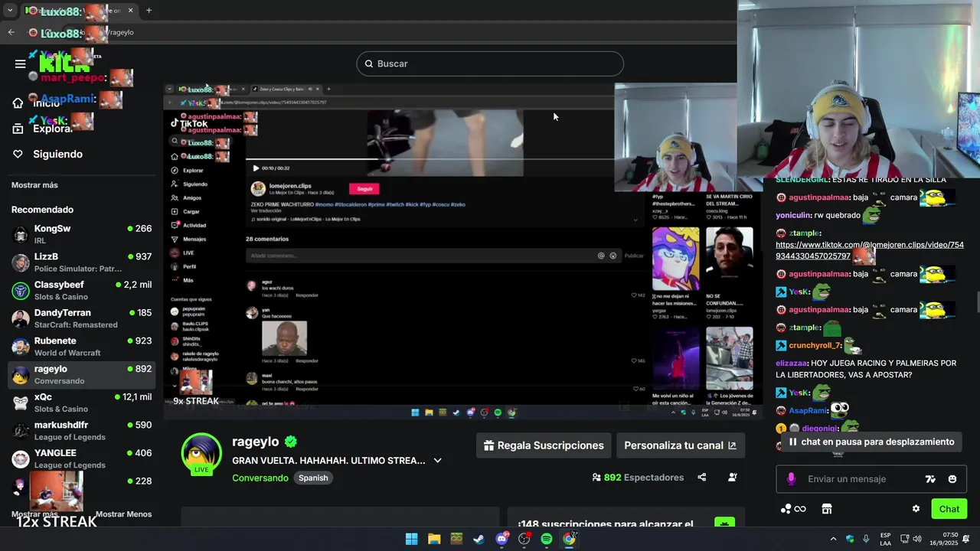
Task: Click Regala Suscripciones button
Action: click(x=544, y=445)
